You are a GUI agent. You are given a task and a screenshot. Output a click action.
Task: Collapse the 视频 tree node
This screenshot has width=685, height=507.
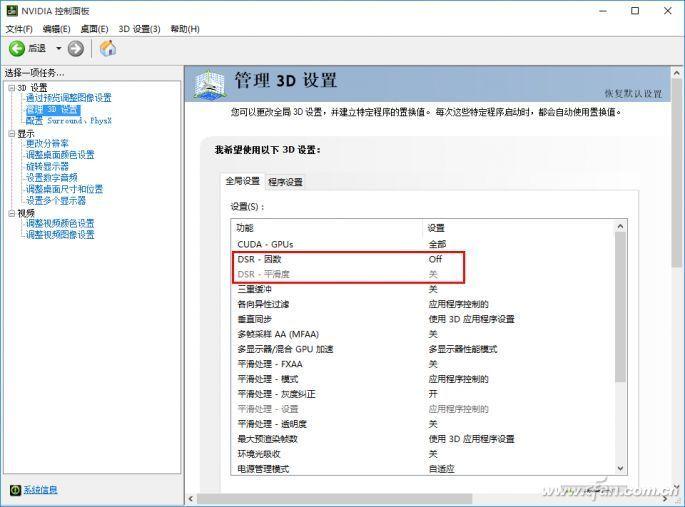(11, 213)
